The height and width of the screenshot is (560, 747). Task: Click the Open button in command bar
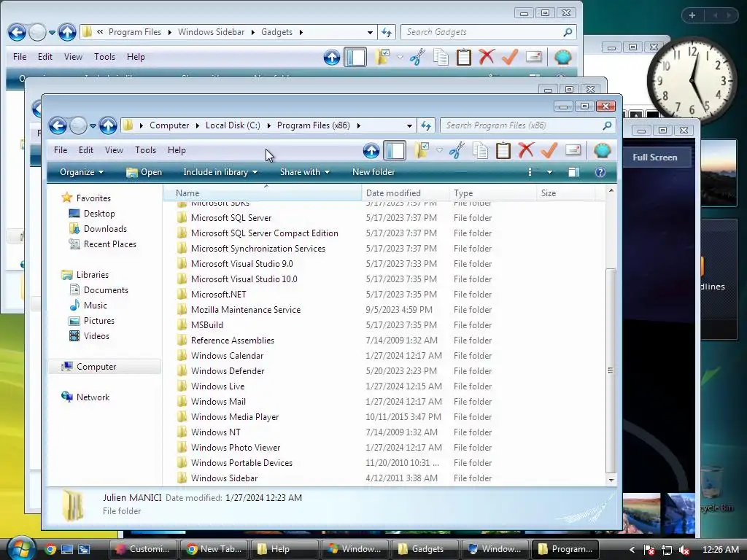(x=144, y=172)
